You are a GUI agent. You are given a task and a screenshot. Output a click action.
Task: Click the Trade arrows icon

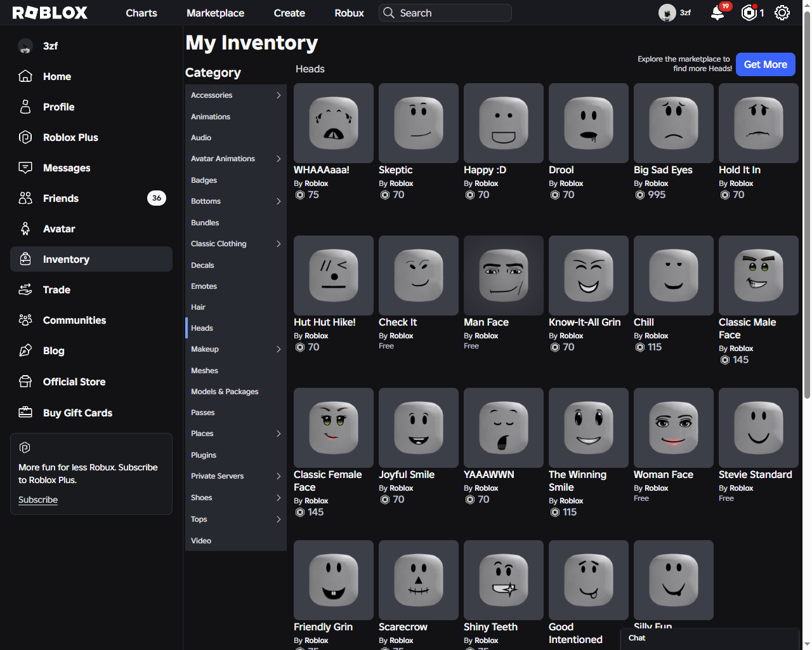[25, 289]
